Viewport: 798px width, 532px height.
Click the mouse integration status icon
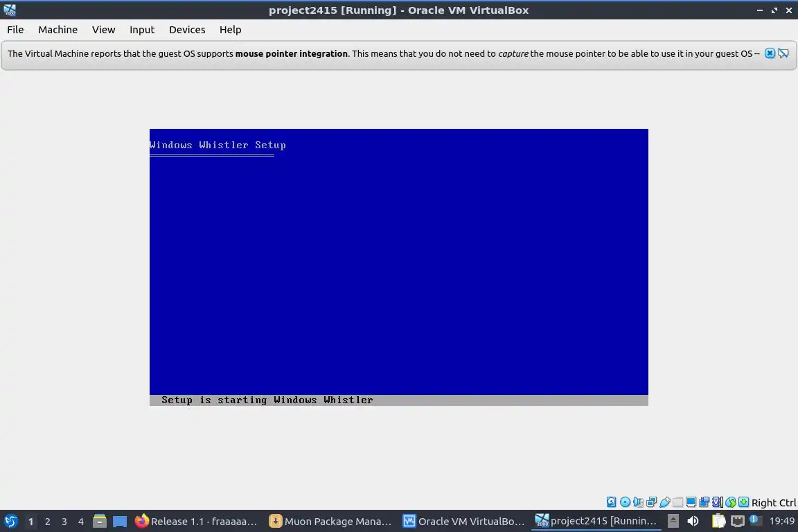(x=730, y=502)
